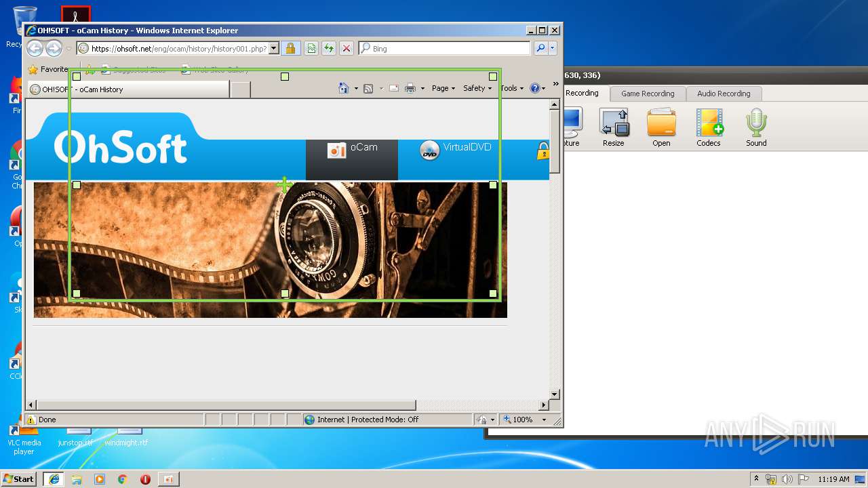Open Chrome from the taskbar

(123, 479)
